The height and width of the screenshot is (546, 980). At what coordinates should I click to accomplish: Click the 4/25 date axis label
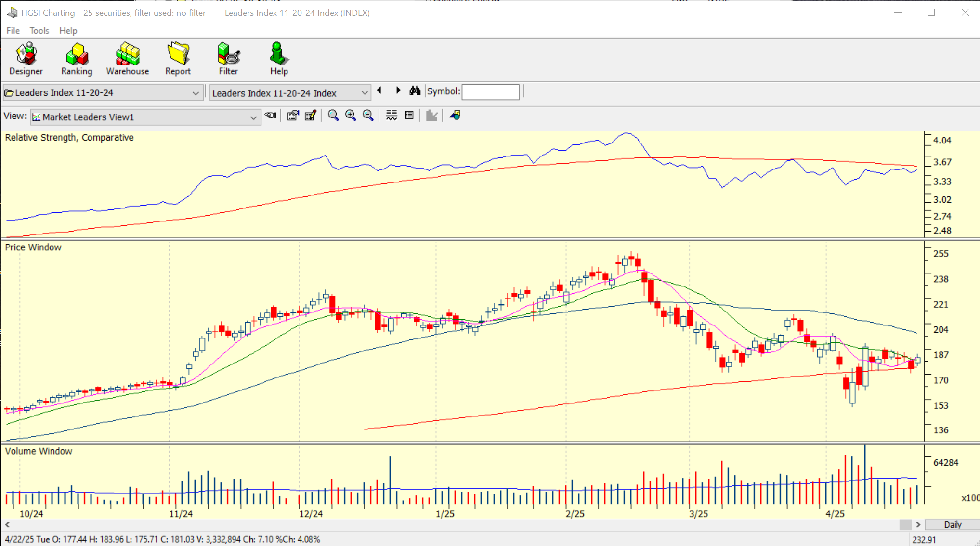(835, 514)
